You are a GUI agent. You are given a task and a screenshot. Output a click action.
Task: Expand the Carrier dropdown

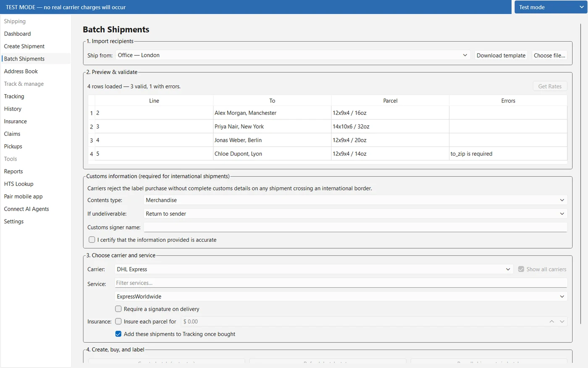pos(314,269)
